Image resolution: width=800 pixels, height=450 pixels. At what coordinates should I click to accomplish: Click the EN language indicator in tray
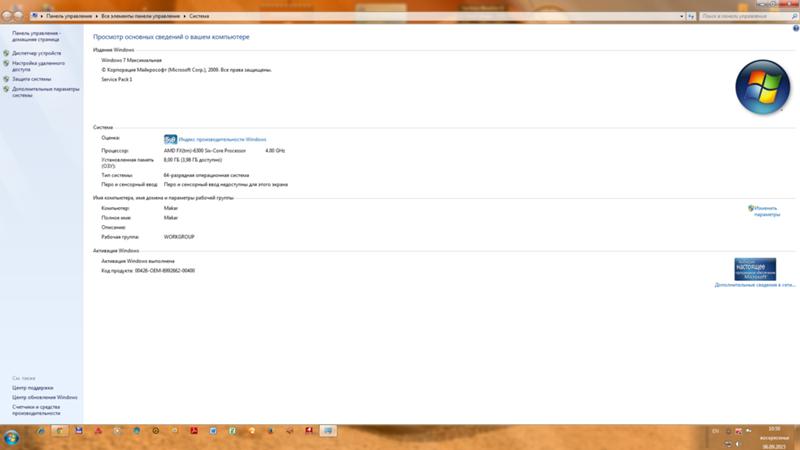click(x=715, y=431)
